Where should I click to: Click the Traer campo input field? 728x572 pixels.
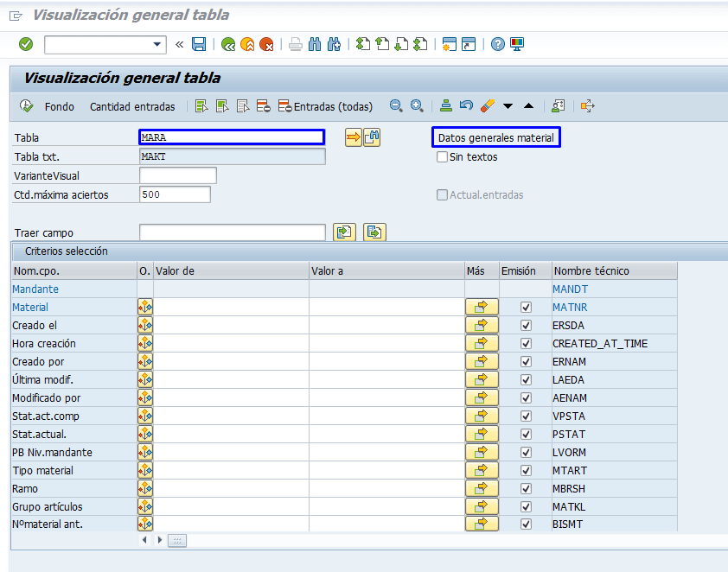pos(232,232)
